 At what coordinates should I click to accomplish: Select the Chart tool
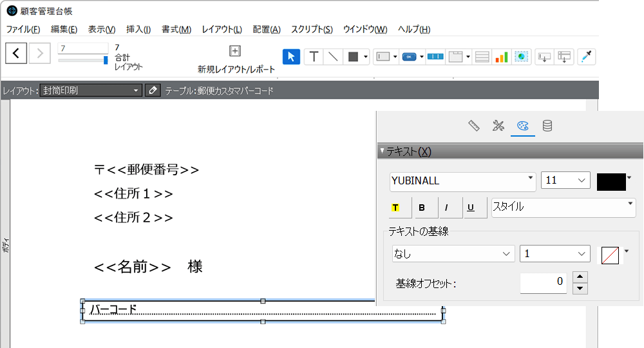[502, 57]
